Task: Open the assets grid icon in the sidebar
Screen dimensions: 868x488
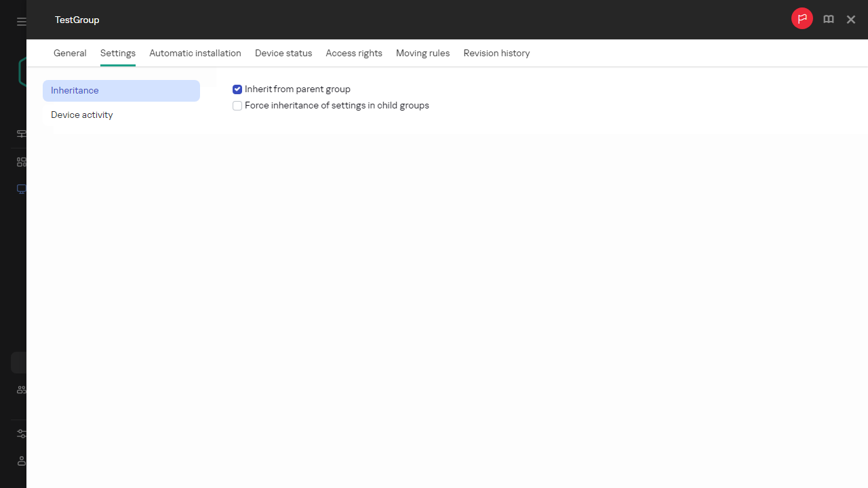Action: (22, 161)
